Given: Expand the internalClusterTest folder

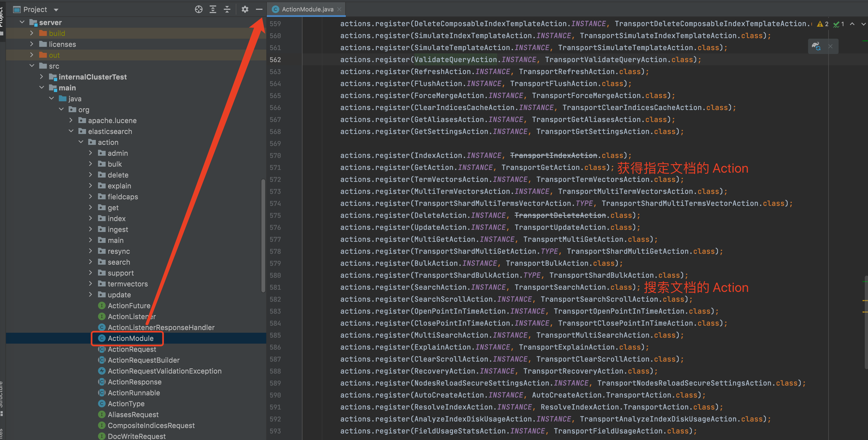Looking at the screenshot, I should point(41,77).
